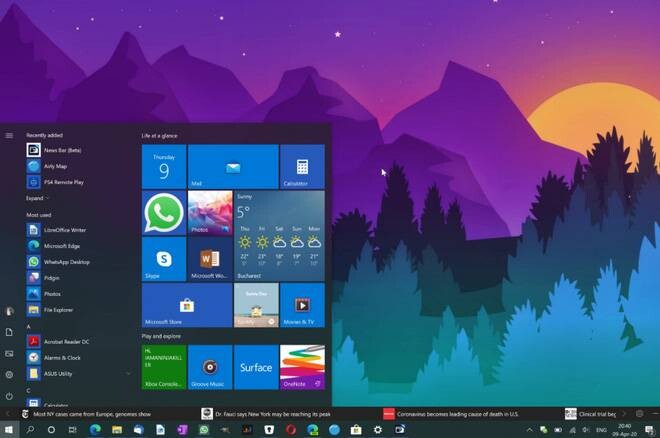Open the Skype tile

(x=164, y=259)
